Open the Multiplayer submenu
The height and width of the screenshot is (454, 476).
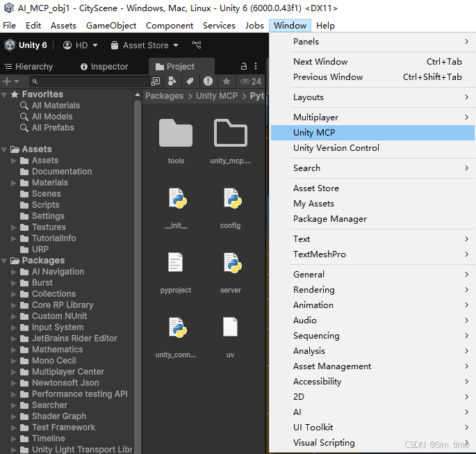tap(372, 117)
